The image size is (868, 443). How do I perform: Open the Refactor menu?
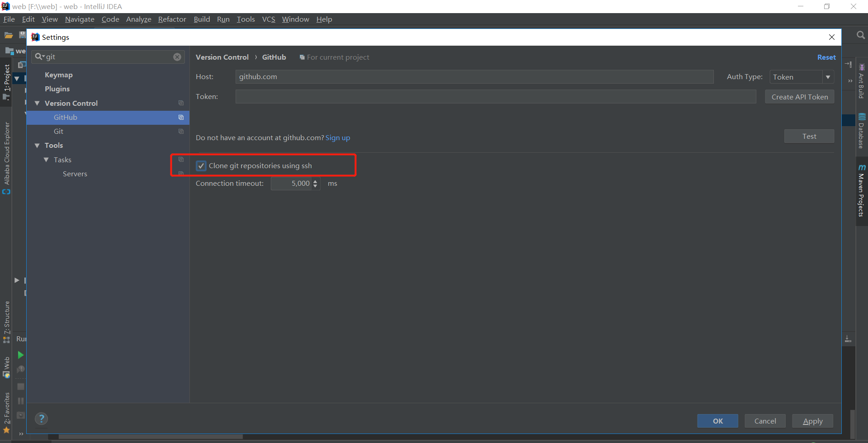172,19
